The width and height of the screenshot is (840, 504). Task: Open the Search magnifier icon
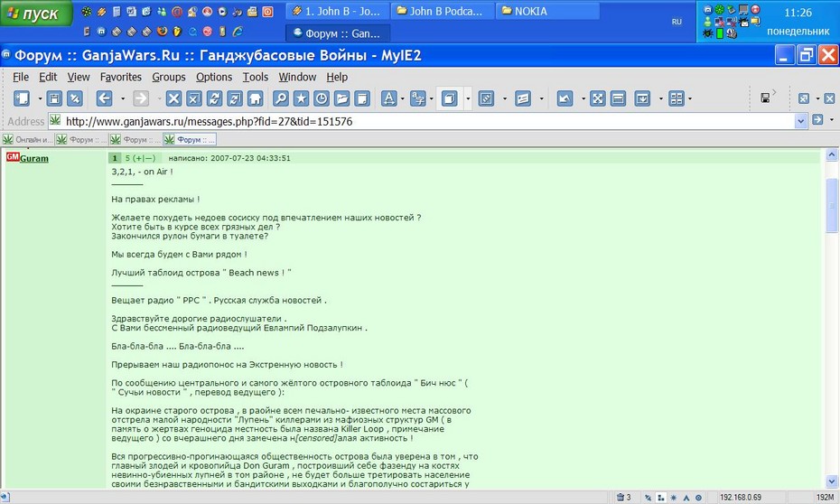[x=281, y=98]
